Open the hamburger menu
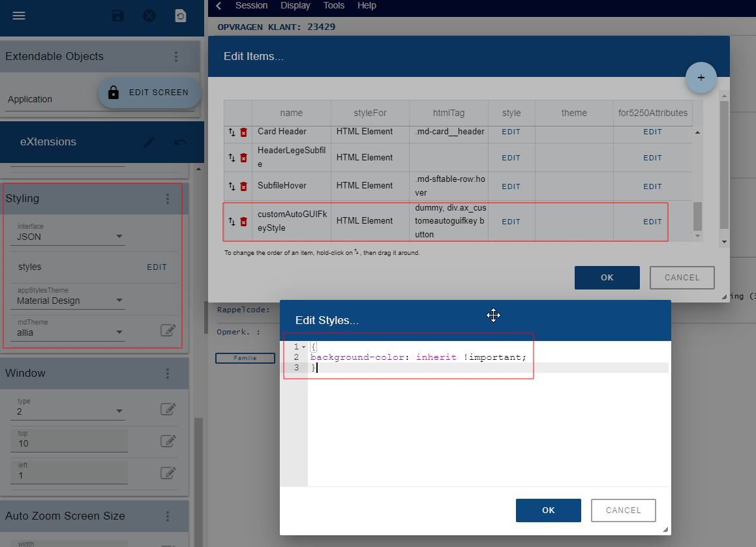The height and width of the screenshot is (547, 756). (19, 16)
